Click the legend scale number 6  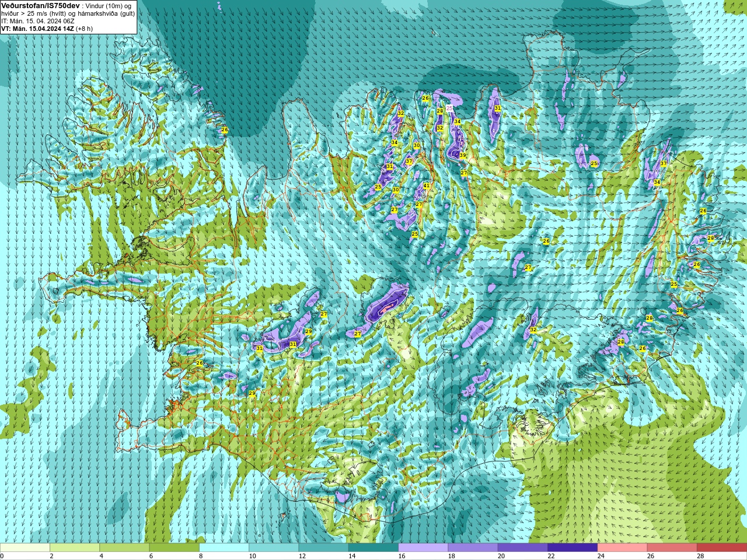click(151, 556)
